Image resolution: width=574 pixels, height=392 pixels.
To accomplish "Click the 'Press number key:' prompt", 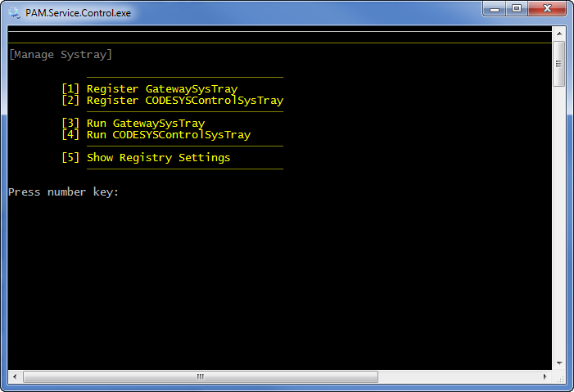I will click(63, 192).
